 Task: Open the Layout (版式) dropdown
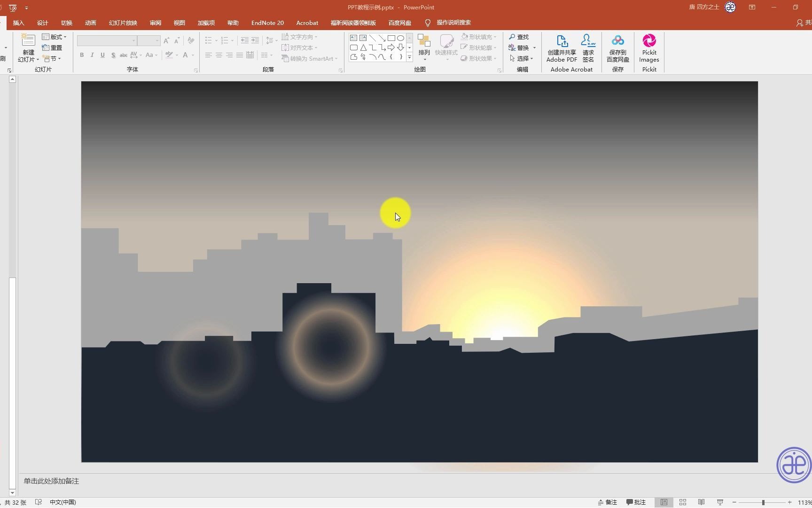[x=54, y=37]
